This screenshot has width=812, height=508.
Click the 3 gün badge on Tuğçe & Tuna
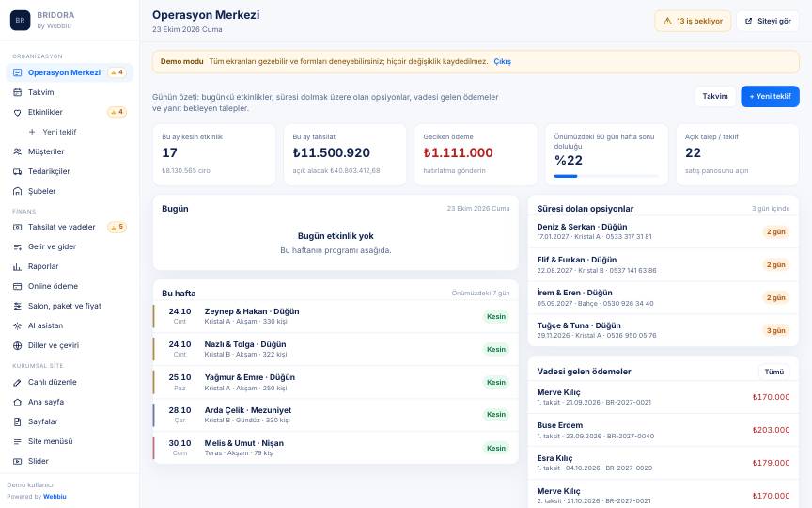click(x=775, y=331)
